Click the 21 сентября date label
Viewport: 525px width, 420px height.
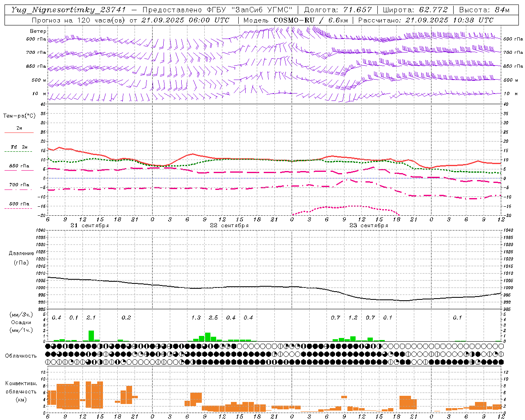point(90,226)
